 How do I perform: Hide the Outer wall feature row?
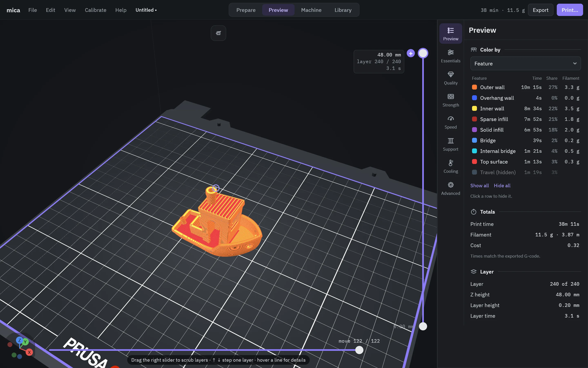[525, 87]
